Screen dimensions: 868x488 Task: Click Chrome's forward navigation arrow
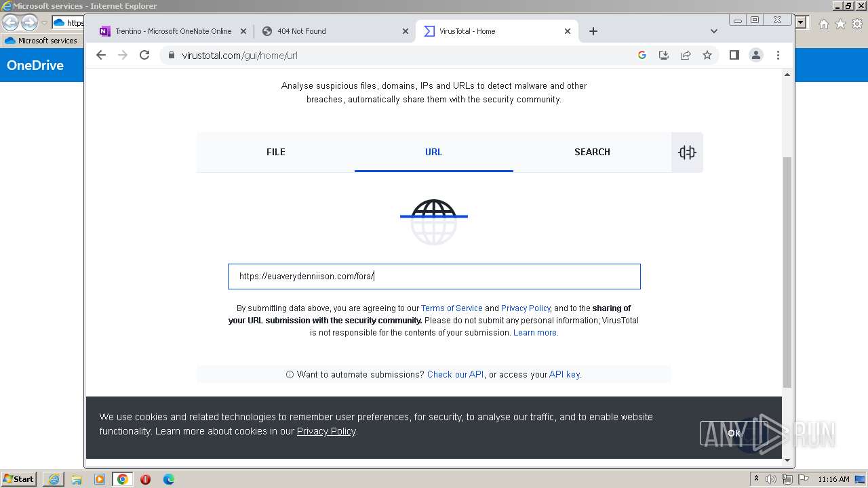pos(123,55)
